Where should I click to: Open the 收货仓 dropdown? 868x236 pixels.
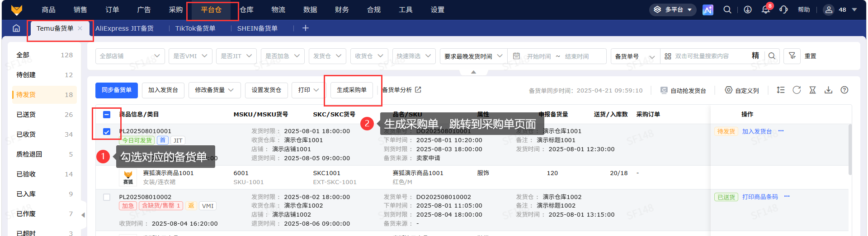point(369,56)
